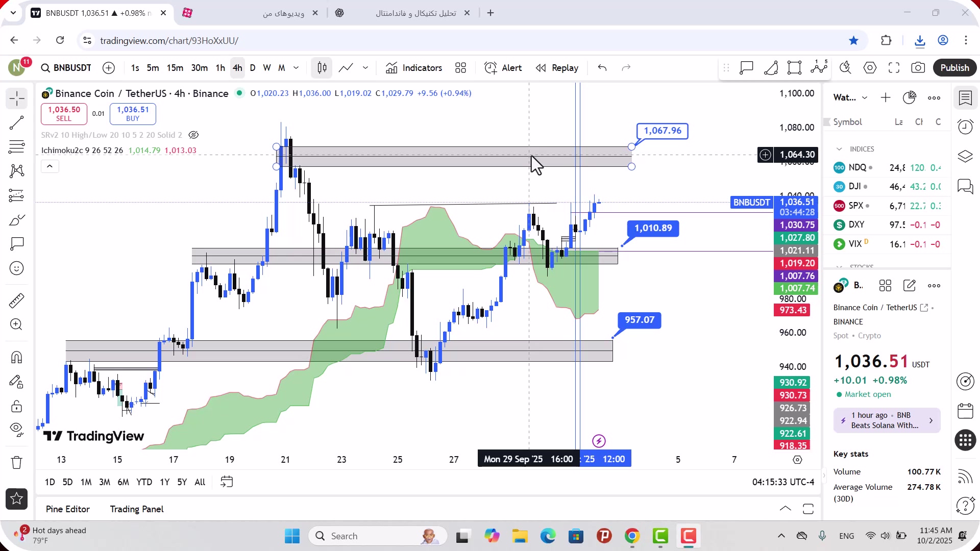The image size is (980, 551).
Task: Remove objects with the trash icon
Action: coord(17,462)
